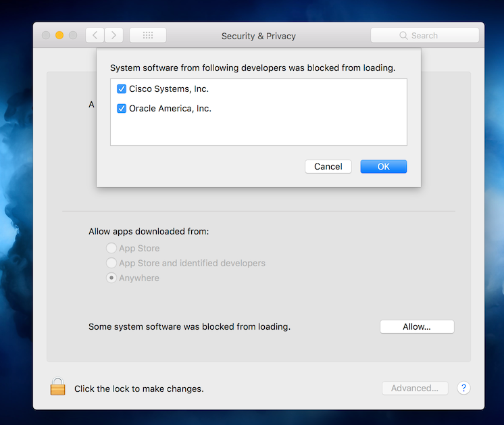The width and height of the screenshot is (504, 425).
Task: Go forward with the right chevron button
Action: 114,35
